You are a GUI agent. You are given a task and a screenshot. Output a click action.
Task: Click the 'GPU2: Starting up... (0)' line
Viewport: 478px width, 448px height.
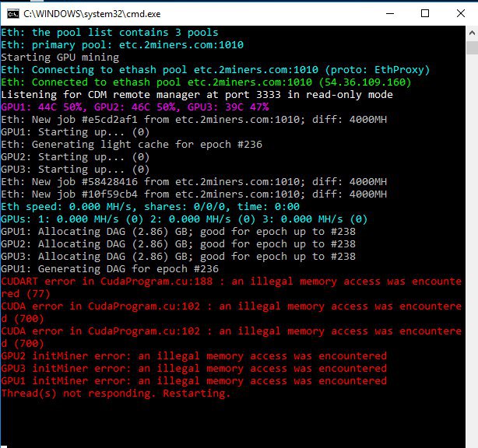[x=76, y=157]
